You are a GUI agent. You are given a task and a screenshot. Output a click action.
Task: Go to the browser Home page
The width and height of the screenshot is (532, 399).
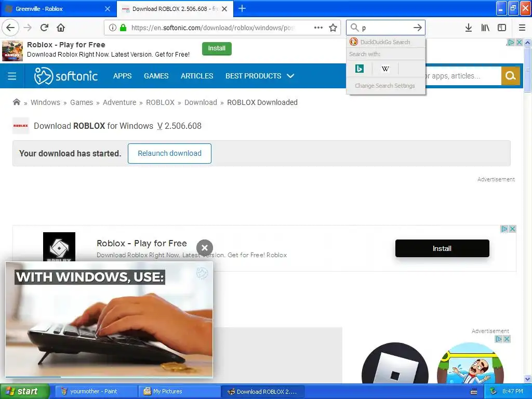(x=61, y=28)
